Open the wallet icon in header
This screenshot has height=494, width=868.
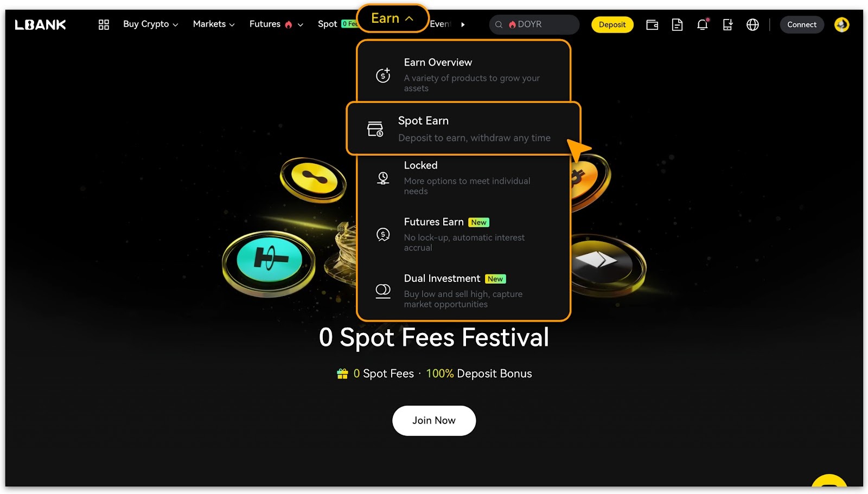pyautogui.click(x=652, y=24)
